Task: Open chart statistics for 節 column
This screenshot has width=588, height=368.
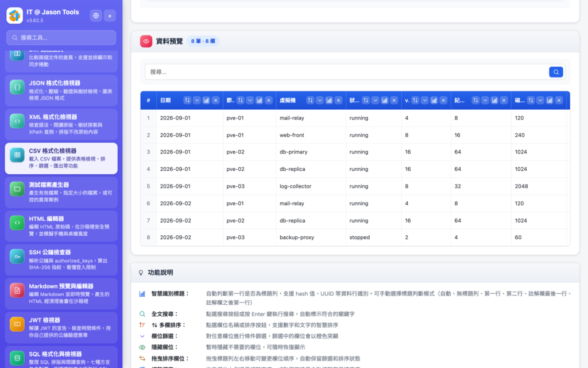Action: point(259,100)
